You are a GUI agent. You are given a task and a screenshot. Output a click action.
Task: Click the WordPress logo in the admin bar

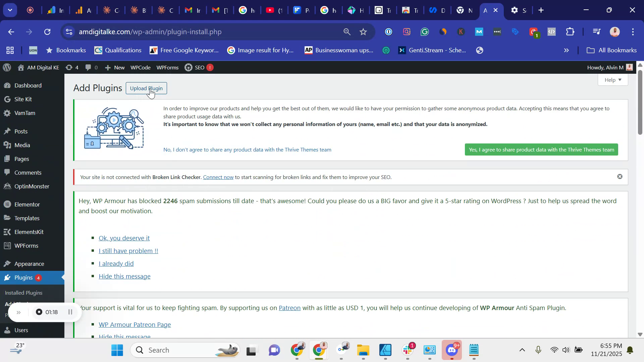[x=7, y=67]
